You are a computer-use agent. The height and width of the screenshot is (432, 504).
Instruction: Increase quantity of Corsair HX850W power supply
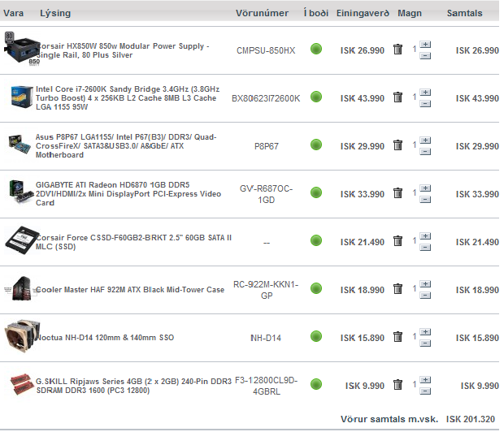425,45
